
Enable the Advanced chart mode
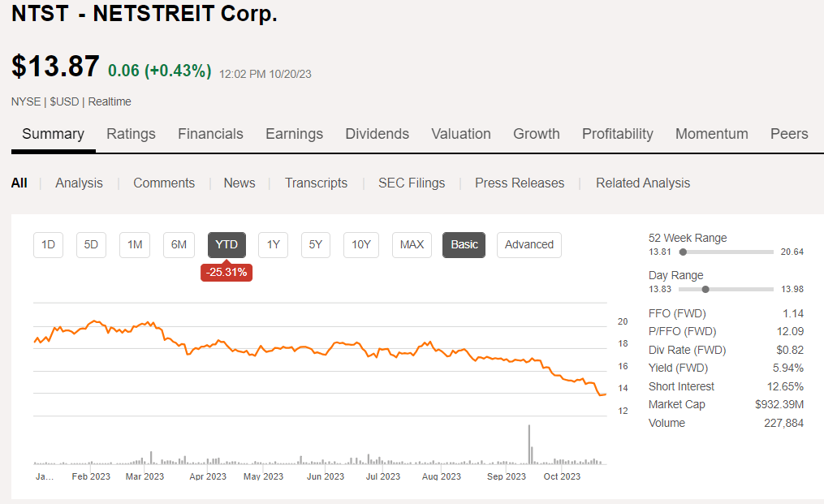click(x=528, y=244)
